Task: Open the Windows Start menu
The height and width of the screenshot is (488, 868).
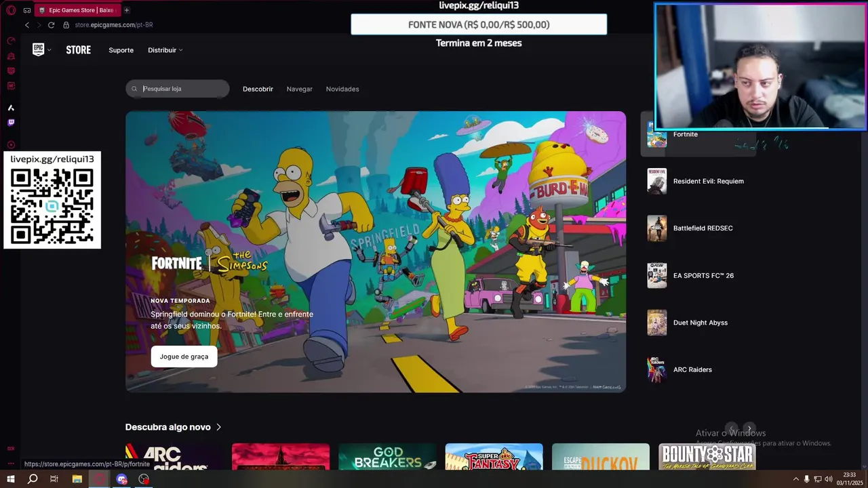Action: [x=11, y=479]
